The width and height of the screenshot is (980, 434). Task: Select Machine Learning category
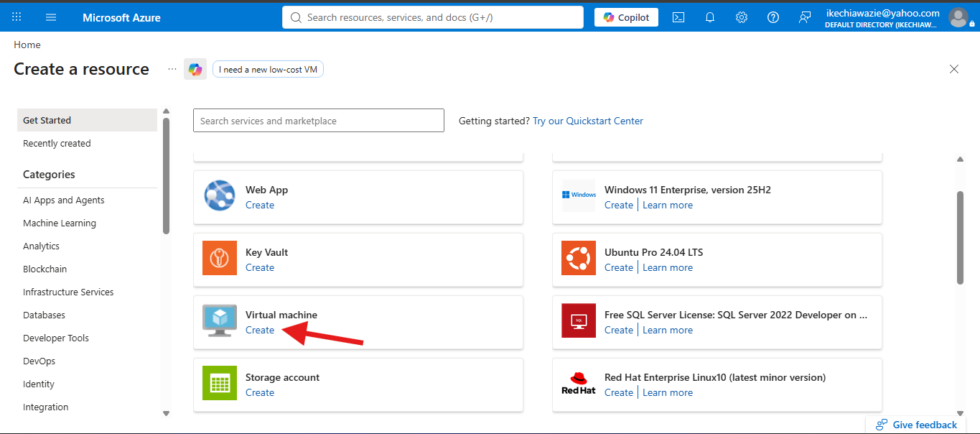60,223
